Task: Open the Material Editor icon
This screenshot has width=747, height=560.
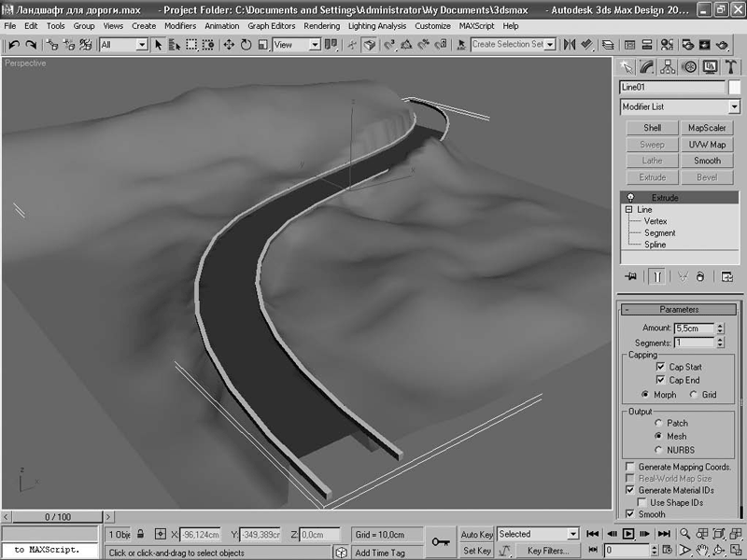Action: pyautogui.click(x=667, y=45)
